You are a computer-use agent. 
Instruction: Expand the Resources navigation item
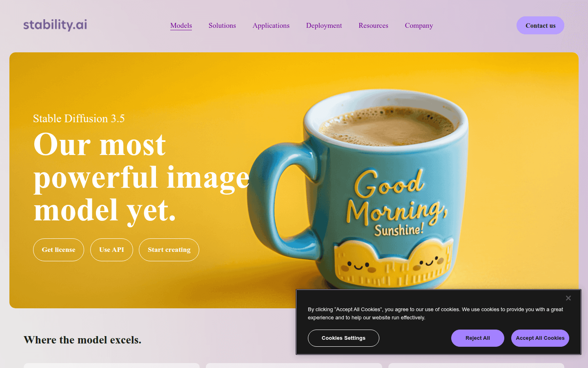[x=373, y=25]
